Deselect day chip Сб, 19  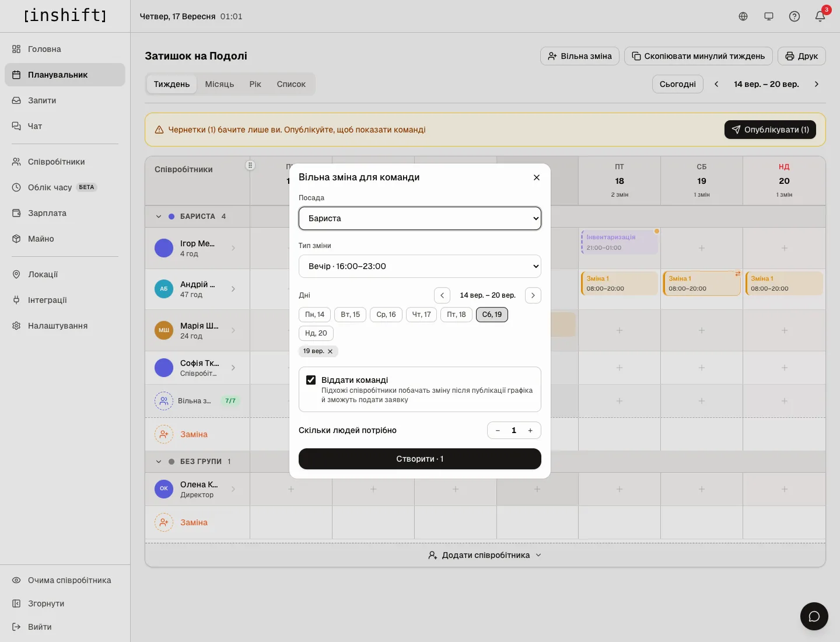click(x=492, y=315)
